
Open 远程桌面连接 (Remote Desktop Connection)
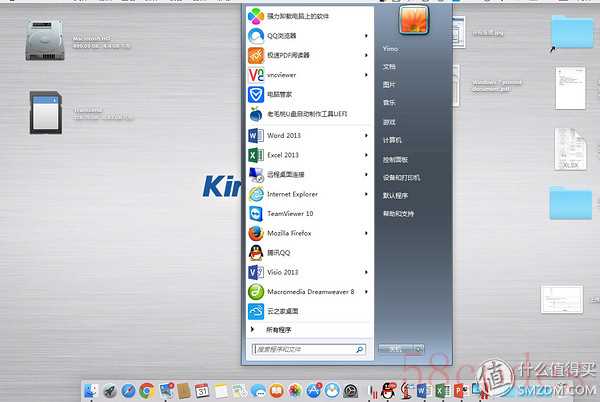(x=287, y=174)
